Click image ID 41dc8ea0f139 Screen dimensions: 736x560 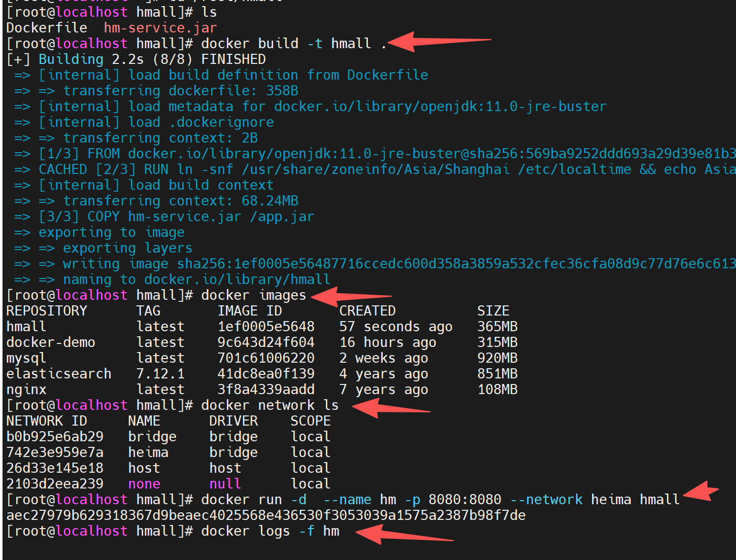coord(266,374)
